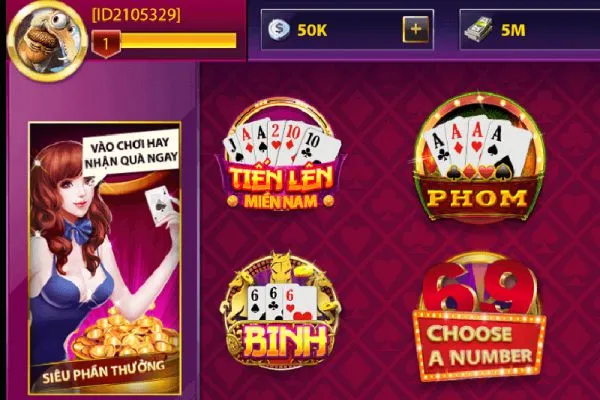Click the 5M cash balance amount
Image resolution: width=600 pixels, height=400 pixels.
coord(513,30)
